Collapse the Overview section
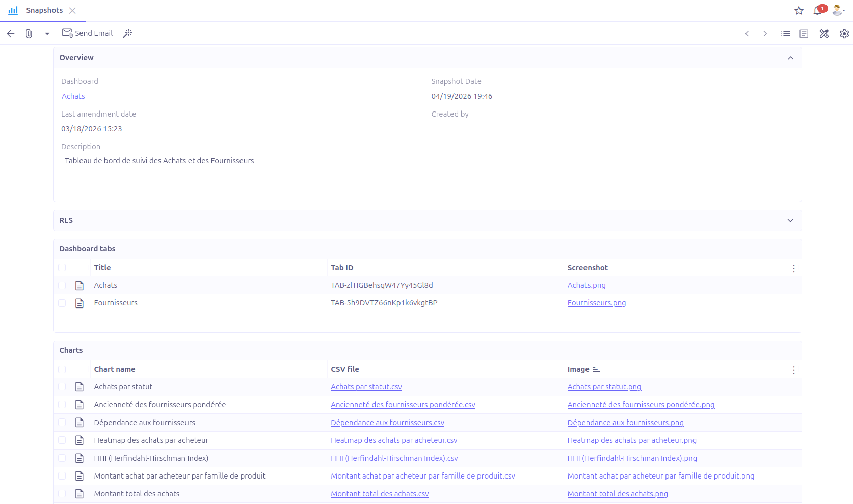853x504 pixels. tap(790, 58)
